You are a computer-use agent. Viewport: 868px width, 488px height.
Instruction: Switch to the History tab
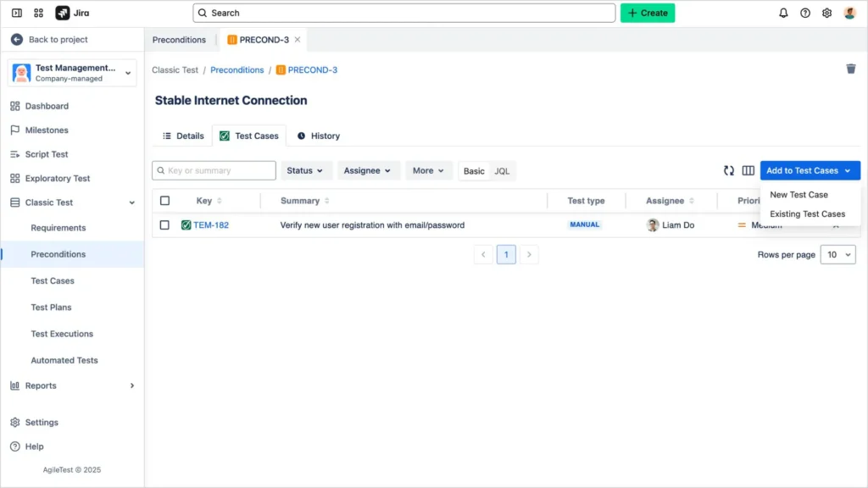tap(319, 136)
